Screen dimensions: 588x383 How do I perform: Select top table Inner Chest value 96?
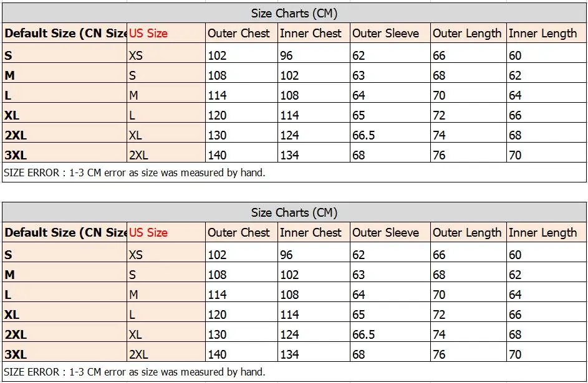point(286,55)
